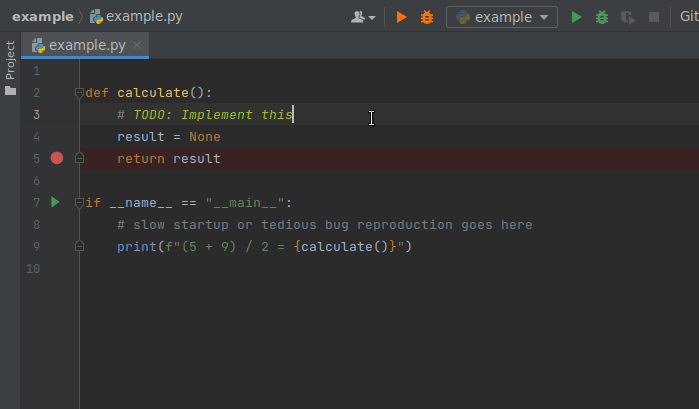
Task: Open the 'example' run configuration dropdown
Action: (x=502, y=17)
